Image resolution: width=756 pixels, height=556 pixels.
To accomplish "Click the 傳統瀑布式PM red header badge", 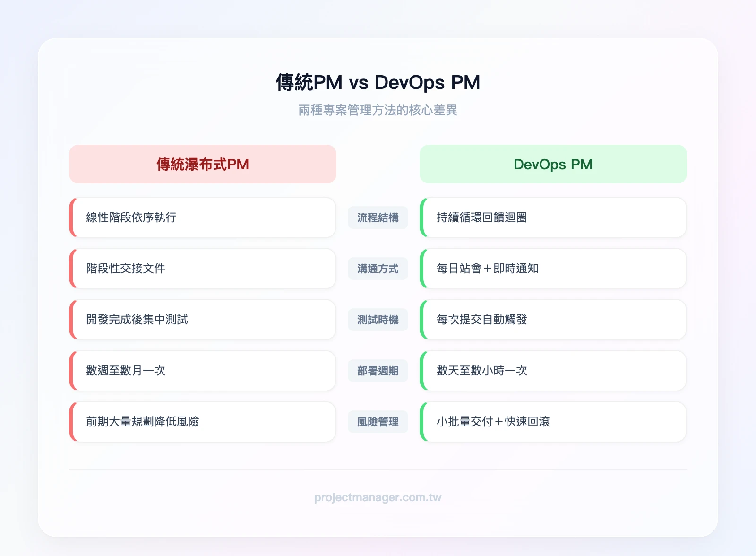I will [x=202, y=164].
